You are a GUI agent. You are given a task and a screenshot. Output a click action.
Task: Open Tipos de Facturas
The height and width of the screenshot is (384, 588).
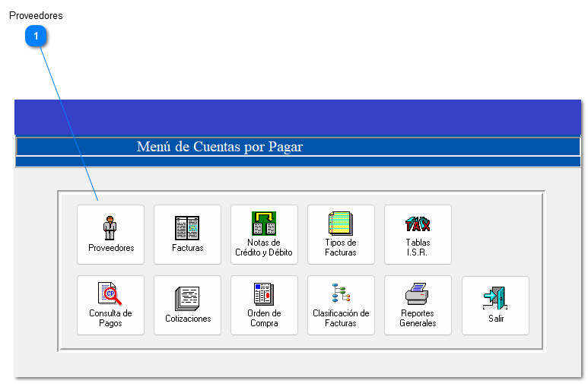point(342,234)
